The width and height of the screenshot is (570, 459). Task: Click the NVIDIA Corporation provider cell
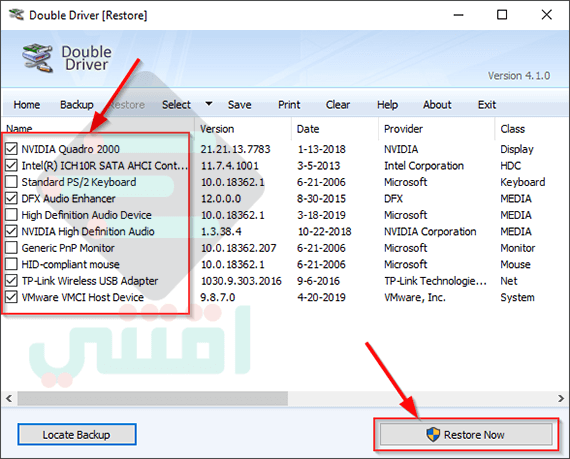(430, 231)
